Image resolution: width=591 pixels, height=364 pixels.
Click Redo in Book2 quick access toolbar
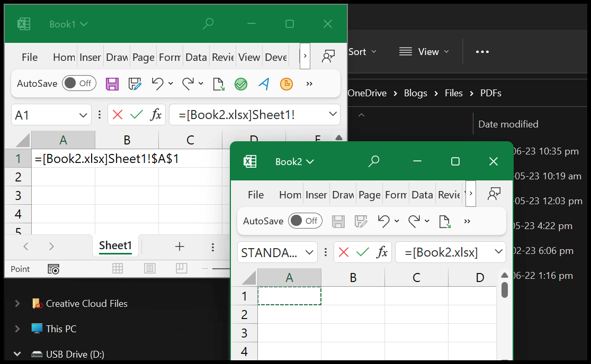[414, 221]
